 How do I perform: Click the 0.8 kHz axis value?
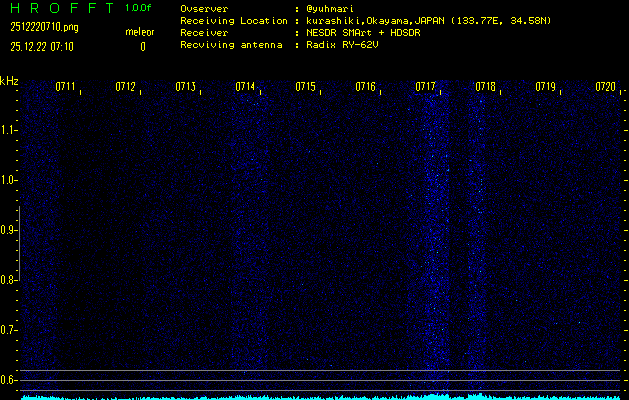pos(8,280)
